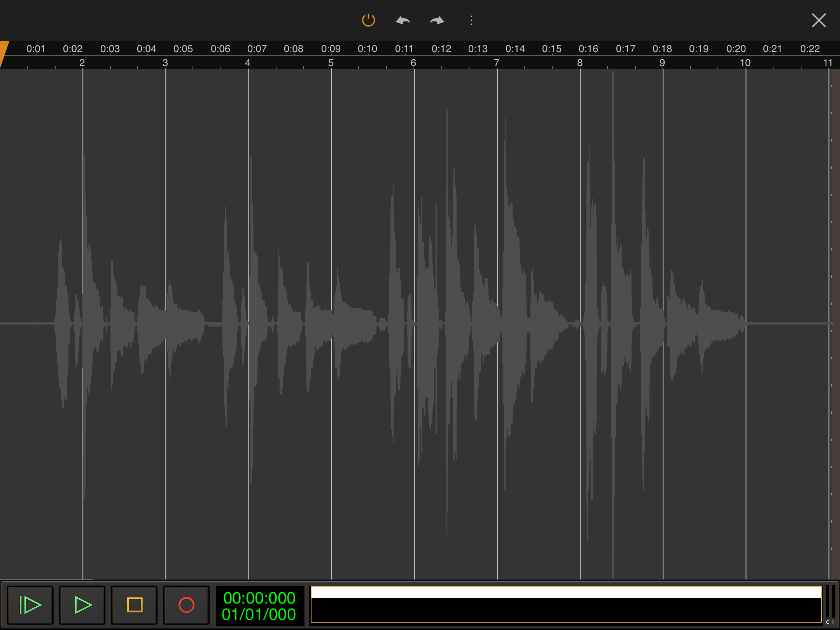Click bar 2 on the bar ruler

tap(82, 63)
